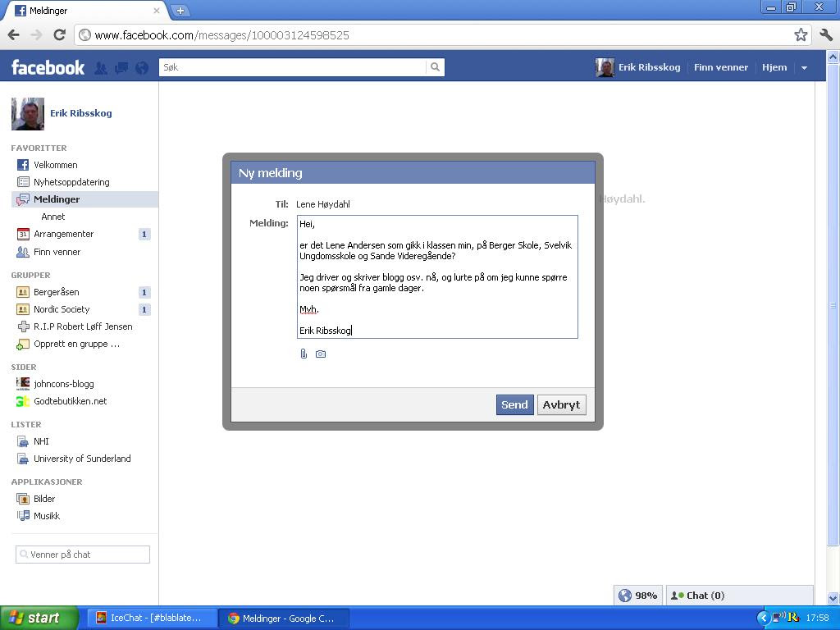
Task: Click browser forward arrow
Action: tap(36, 35)
